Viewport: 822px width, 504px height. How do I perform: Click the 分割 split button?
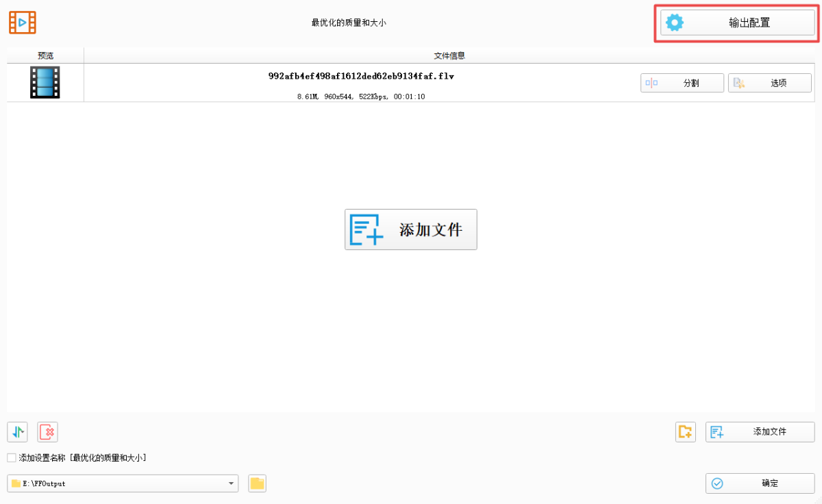[x=682, y=83]
